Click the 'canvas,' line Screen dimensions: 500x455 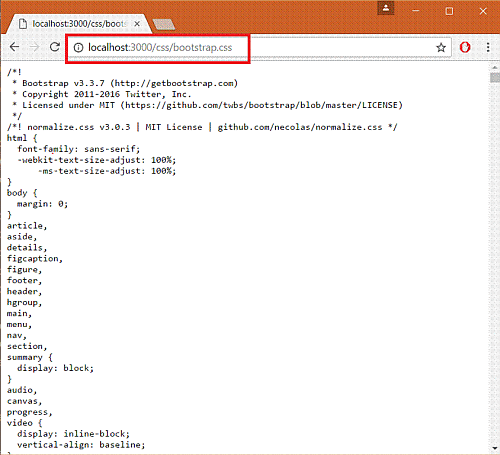(24, 401)
